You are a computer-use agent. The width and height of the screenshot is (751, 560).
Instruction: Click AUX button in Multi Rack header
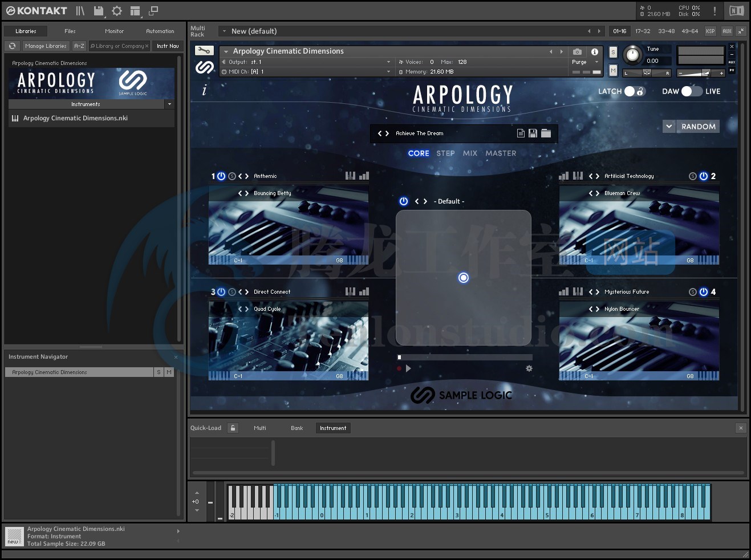(726, 31)
